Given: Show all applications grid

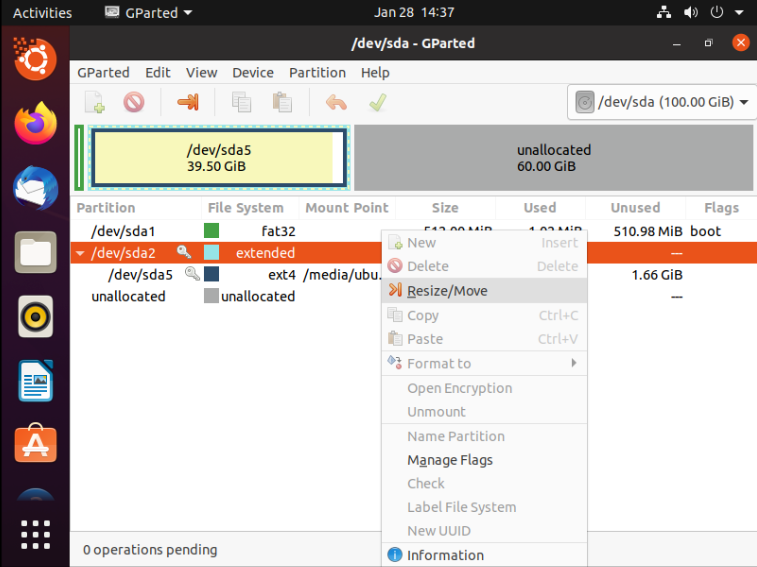Looking at the screenshot, I should (x=35, y=535).
